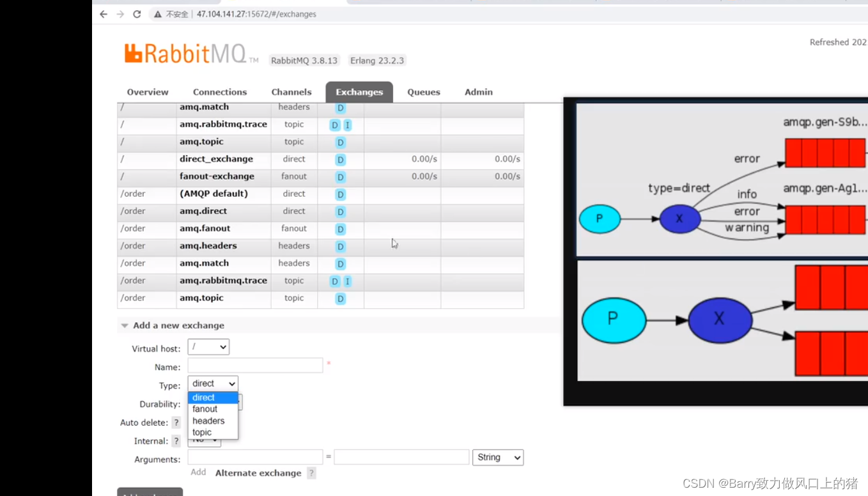Click the Alternate exchange link
868x496 pixels.
(x=258, y=473)
